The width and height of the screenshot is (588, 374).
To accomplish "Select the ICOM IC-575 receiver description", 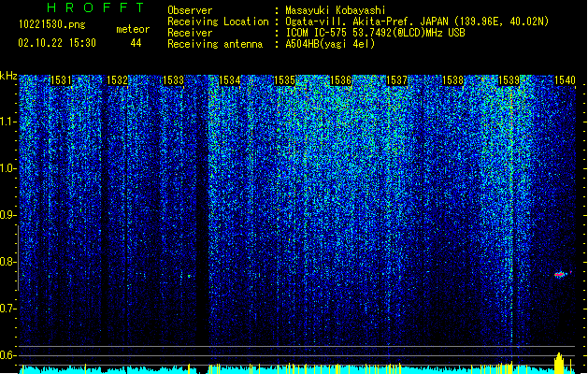I will click(x=375, y=33).
